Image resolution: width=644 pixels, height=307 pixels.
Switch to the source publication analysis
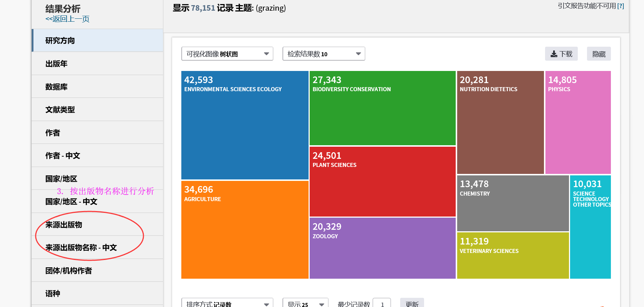[97, 225]
